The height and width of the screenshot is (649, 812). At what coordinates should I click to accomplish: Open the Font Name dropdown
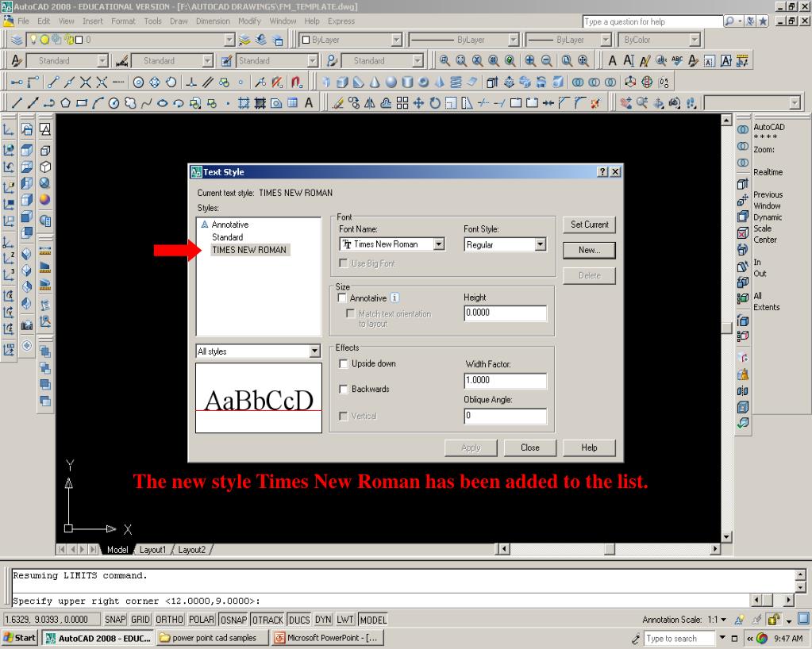[x=439, y=244]
